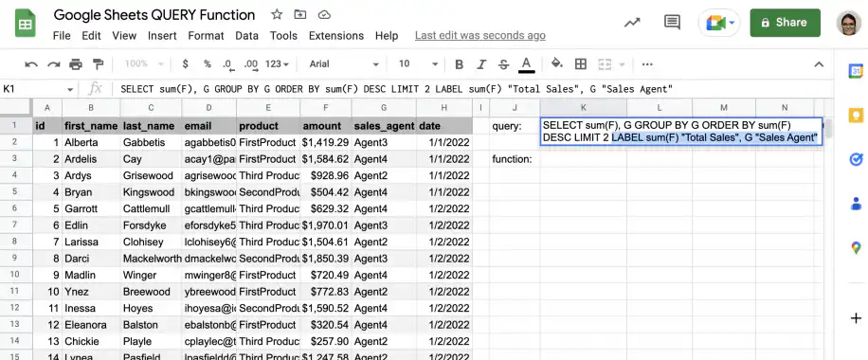Screen dimensions: 868x360
Task: Print the spreadsheet
Action: tap(76, 64)
